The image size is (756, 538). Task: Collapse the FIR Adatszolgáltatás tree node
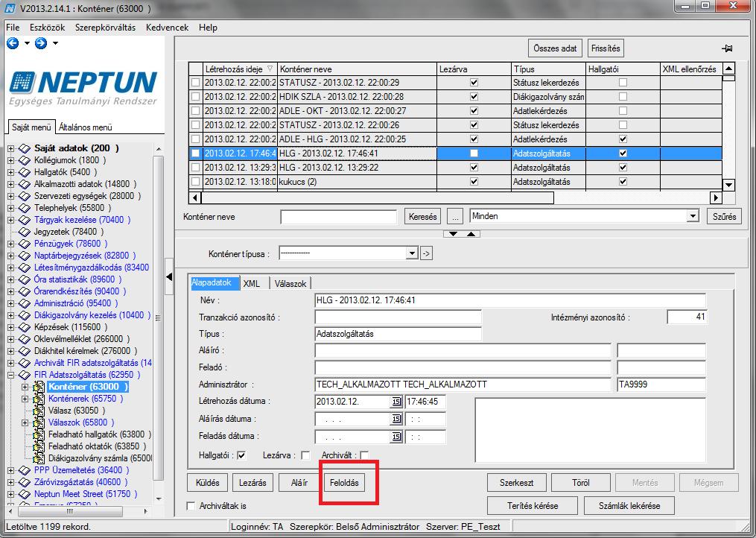pos(11,375)
